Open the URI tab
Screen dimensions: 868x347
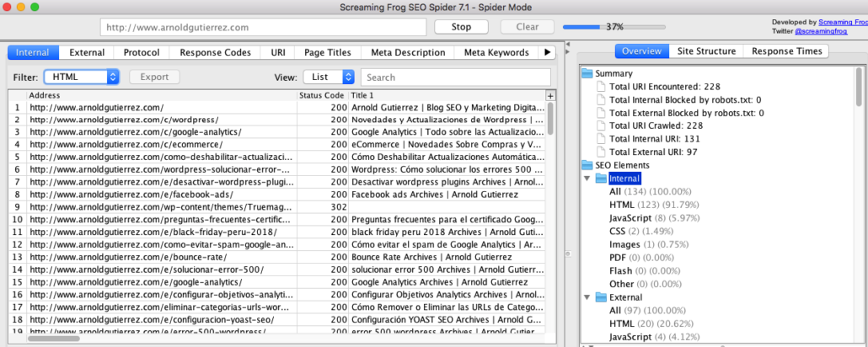coord(278,52)
